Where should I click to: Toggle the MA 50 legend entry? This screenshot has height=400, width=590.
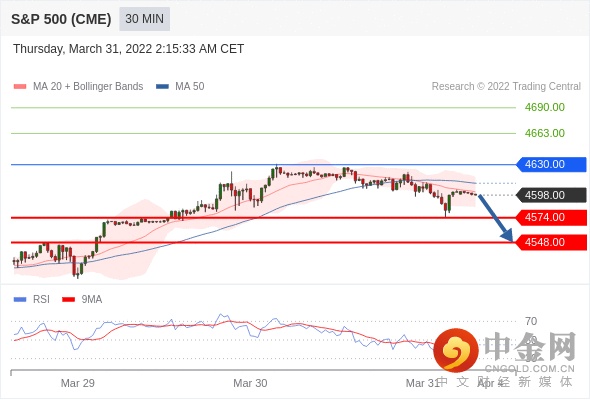point(180,87)
